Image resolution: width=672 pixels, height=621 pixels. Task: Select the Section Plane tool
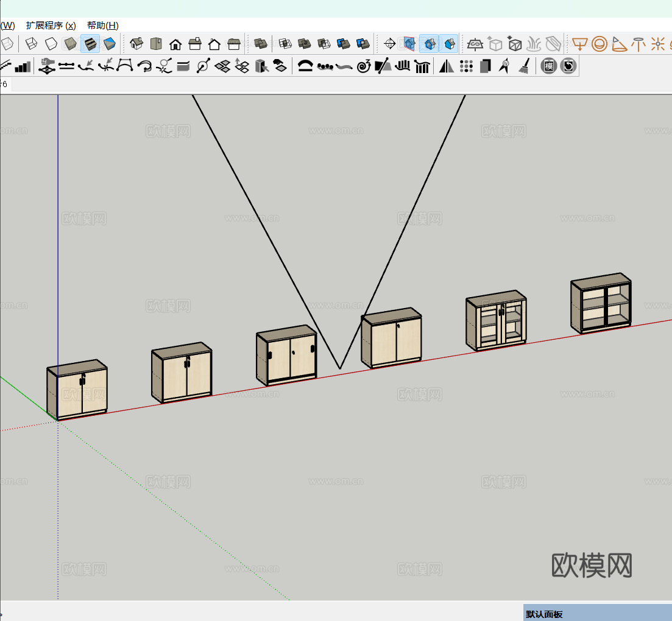[390, 44]
